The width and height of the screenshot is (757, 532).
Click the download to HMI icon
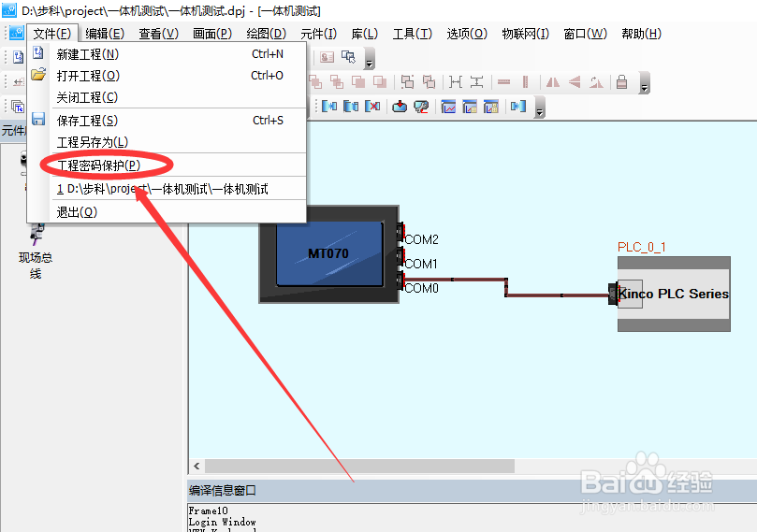point(400,106)
